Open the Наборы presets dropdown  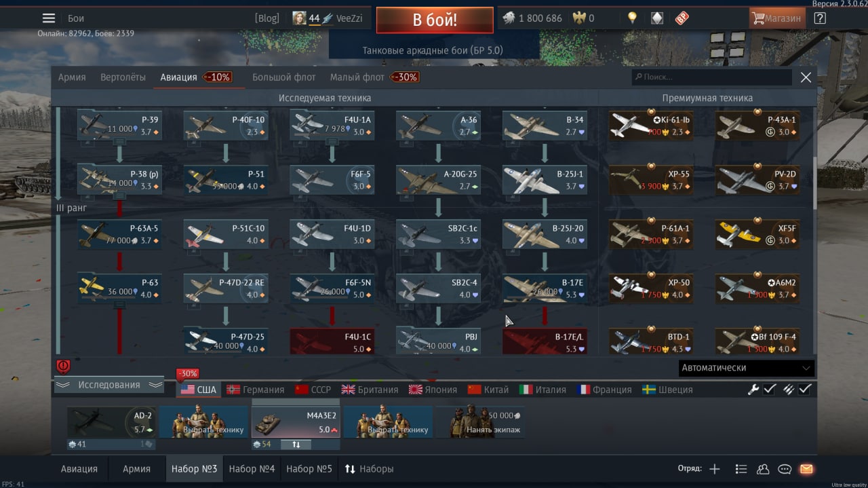pyautogui.click(x=369, y=469)
